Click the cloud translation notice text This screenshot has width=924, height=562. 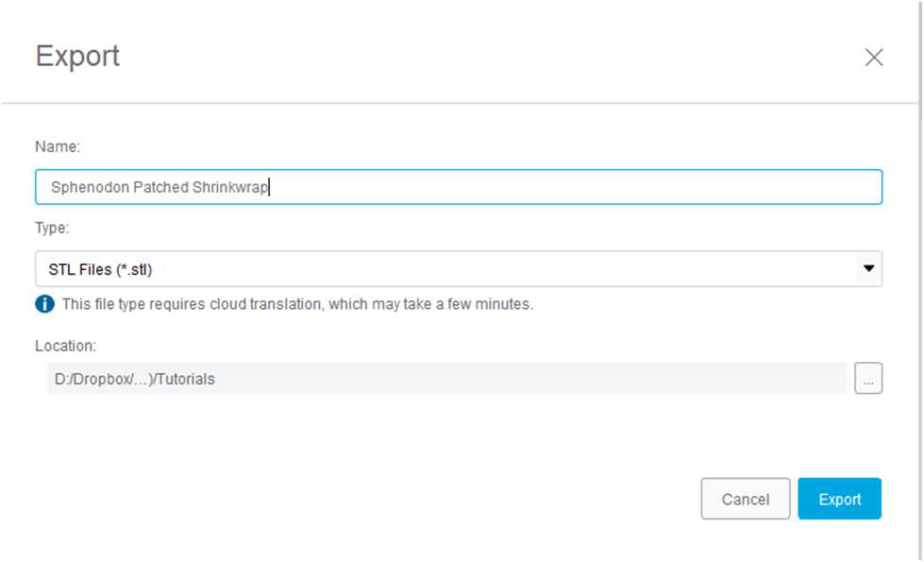coord(297,304)
